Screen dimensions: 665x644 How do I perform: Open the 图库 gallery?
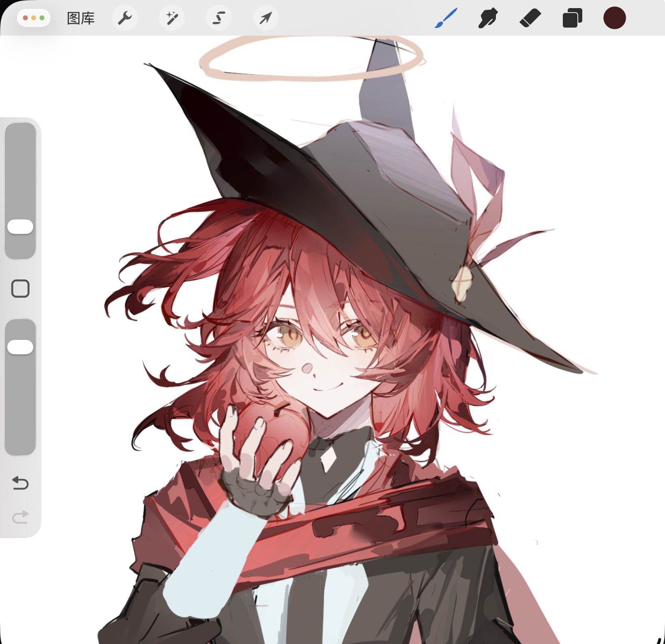click(81, 18)
